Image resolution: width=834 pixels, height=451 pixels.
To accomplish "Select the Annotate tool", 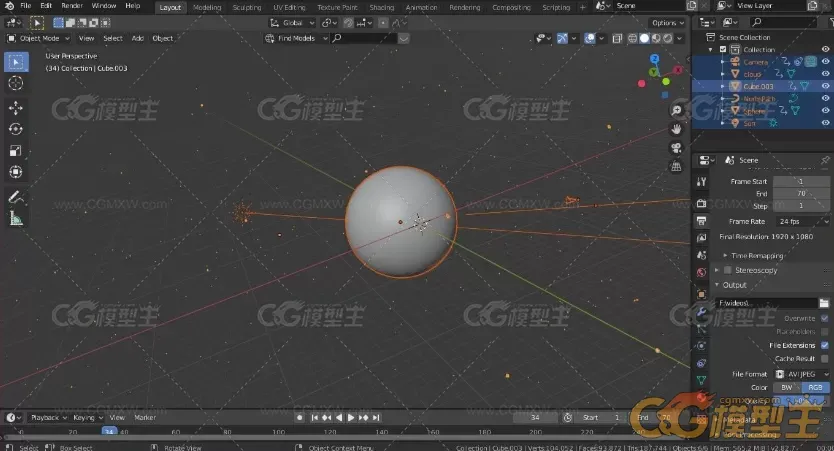I will pyautogui.click(x=16, y=197).
